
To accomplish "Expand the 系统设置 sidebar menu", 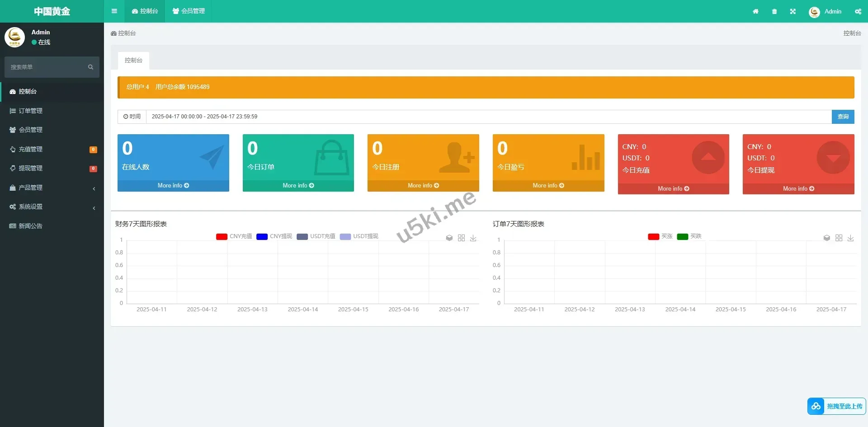I will (52, 206).
